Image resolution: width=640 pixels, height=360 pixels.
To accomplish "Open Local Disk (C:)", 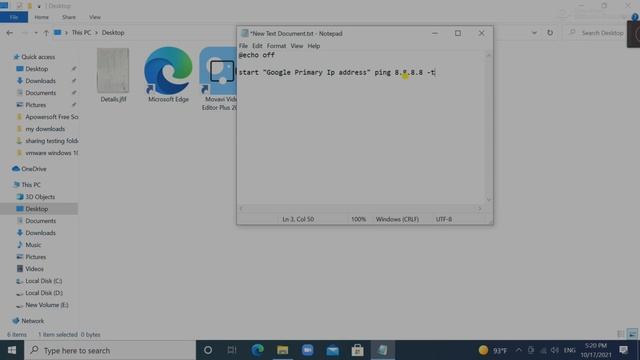I will tap(43, 281).
